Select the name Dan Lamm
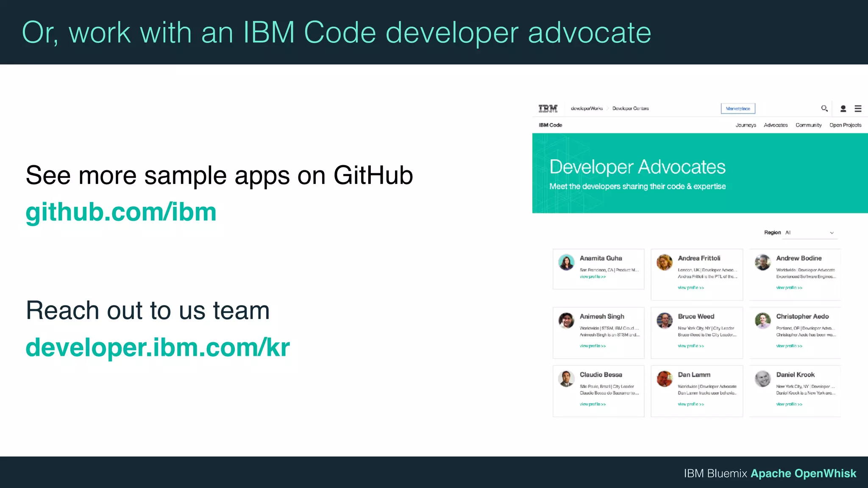 tap(694, 374)
